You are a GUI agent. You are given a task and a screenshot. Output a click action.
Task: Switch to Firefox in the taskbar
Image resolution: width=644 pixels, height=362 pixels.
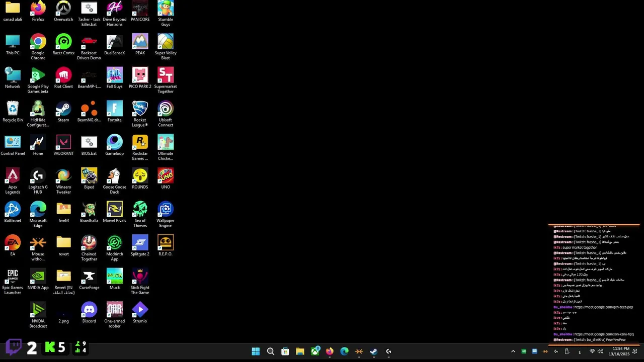click(330, 351)
